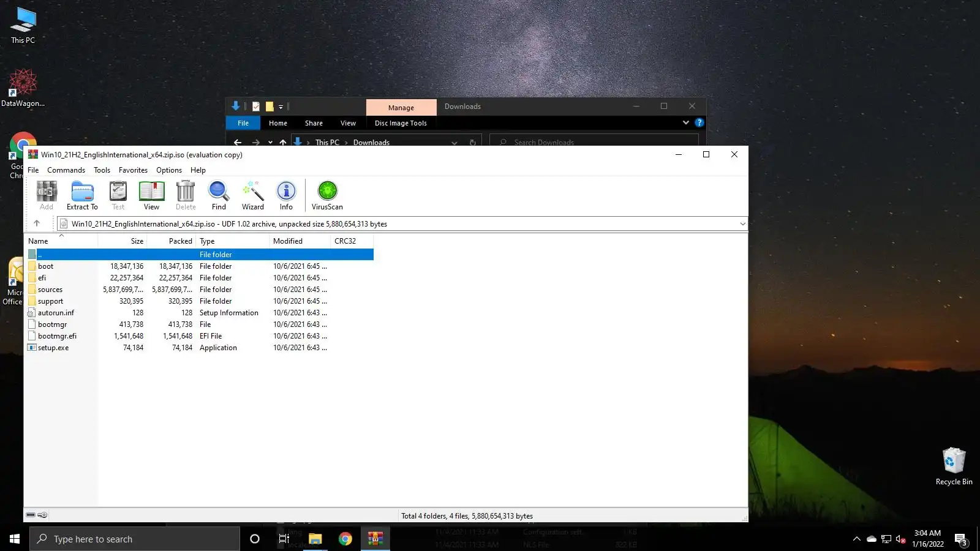The width and height of the screenshot is (980, 551).
Task: Open the action center notifications icon
Action: pyautogui.click(x=961, y=539)
